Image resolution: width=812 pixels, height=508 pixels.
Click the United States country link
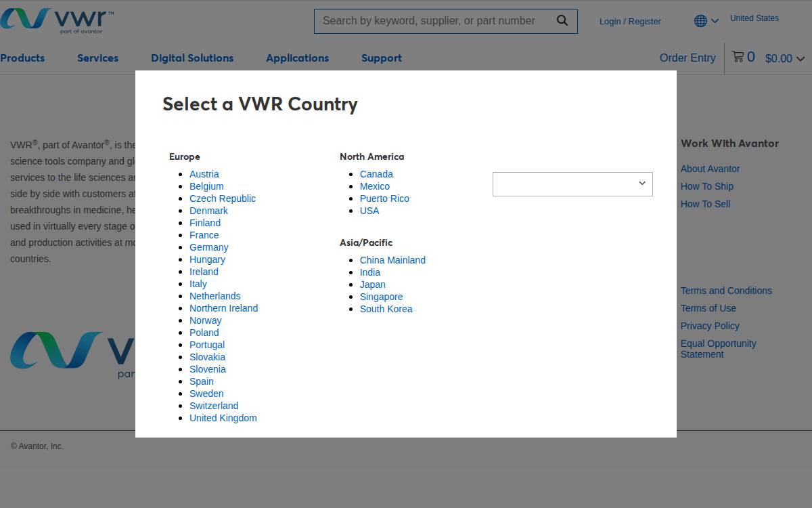click(x=754, y=18)
